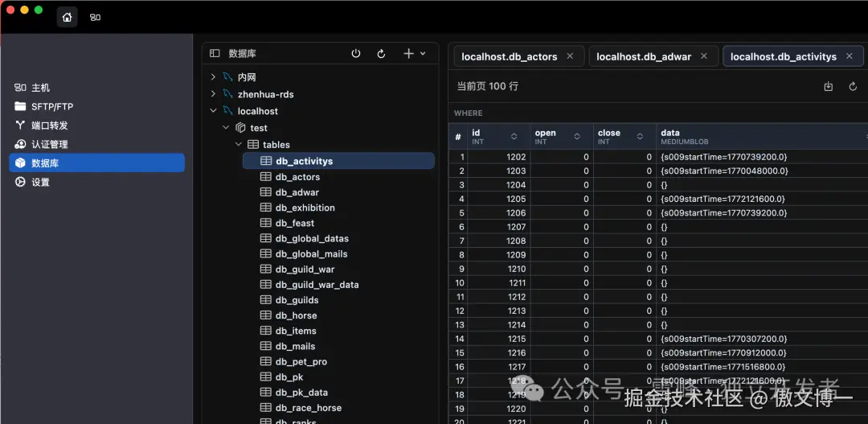Select id cell 1210
The height and width of the screenshot is (424, 868).
point(498,269)
